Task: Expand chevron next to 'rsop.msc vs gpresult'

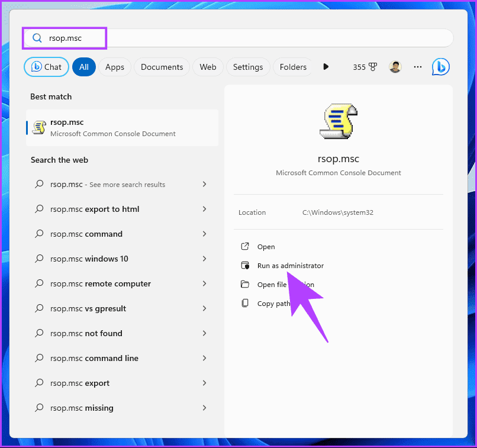Action: [204, 308]
